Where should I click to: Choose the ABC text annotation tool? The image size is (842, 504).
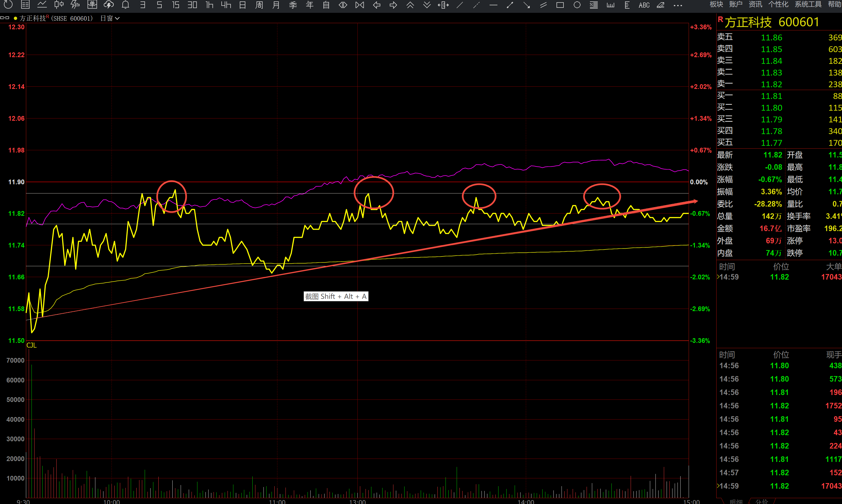644,5
